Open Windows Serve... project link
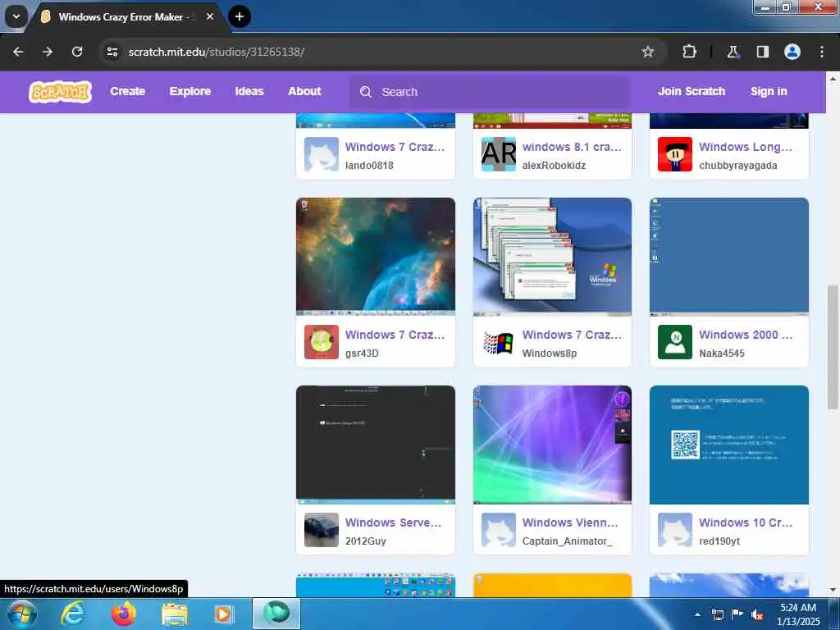 [393, 523]
